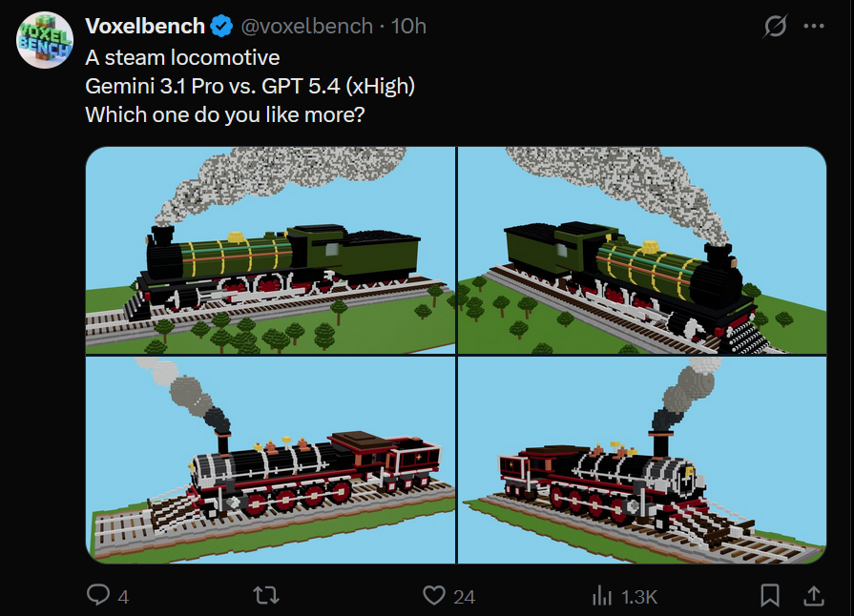Click the like count number 24
Image resolution: width=854 pixels, height=616 pixels.
464,597
